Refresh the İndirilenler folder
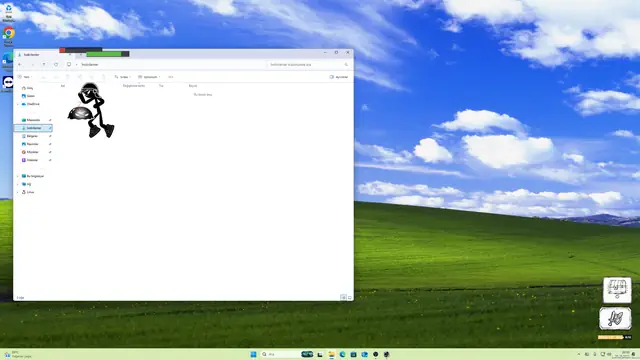 tap(56, 64)
